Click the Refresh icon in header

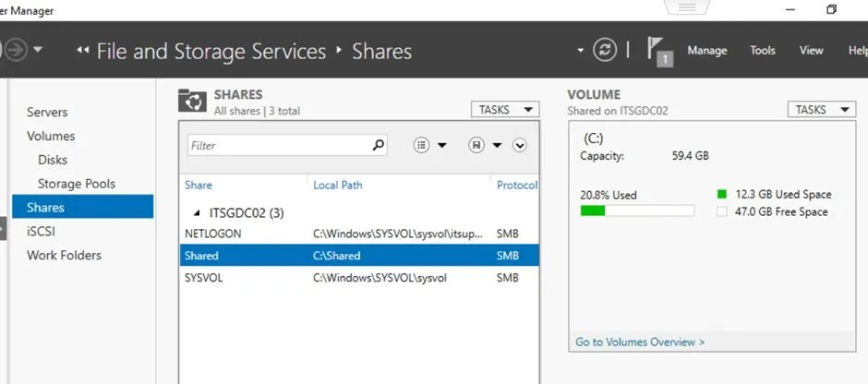click(605, 50)
